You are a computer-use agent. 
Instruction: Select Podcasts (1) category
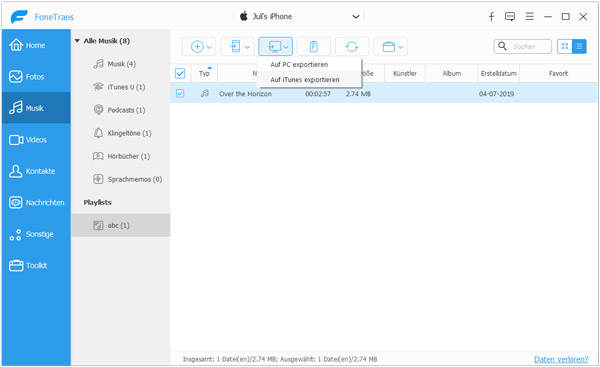(x=121, y=110)
